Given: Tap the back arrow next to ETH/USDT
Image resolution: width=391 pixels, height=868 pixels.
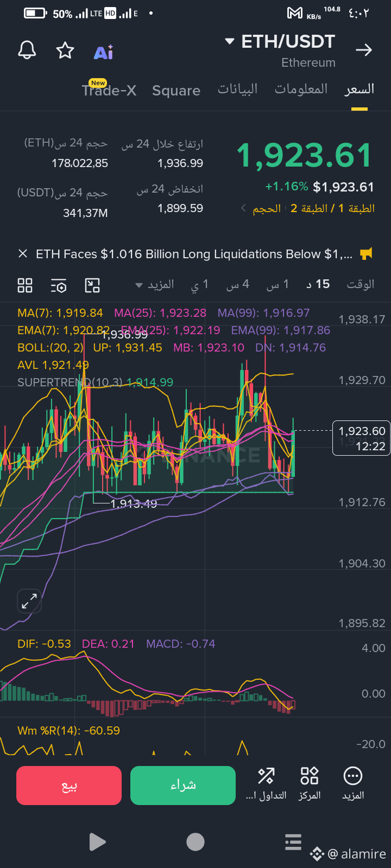Looking at the screenshot, I should [363, 50].
